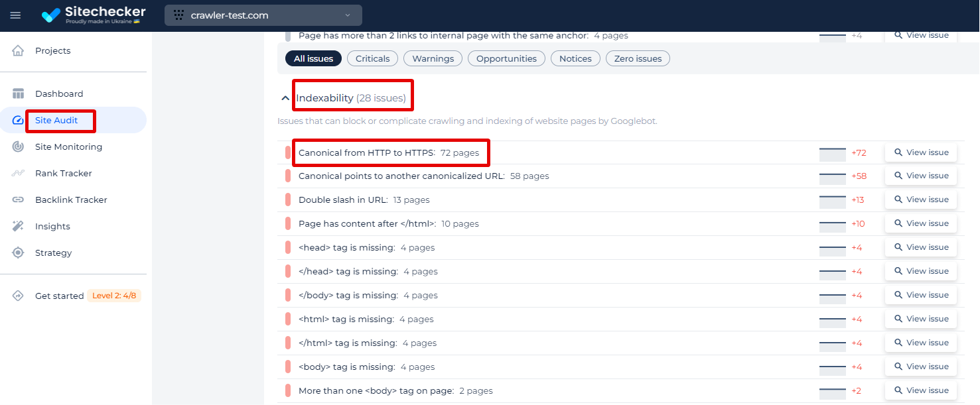Filter by Criticals
The height and width of the screenshot is (405, 980).
click(373, 58)
